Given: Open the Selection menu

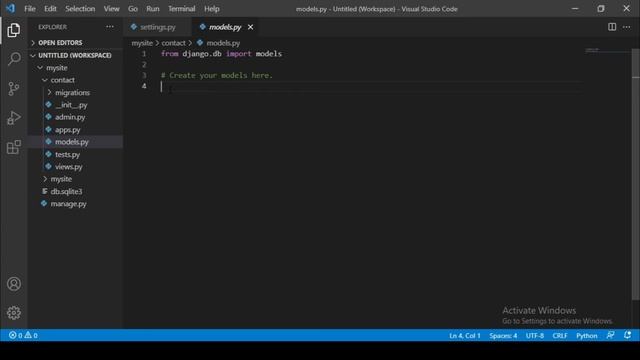Looking at the screenshot, I should coord(80,9).
